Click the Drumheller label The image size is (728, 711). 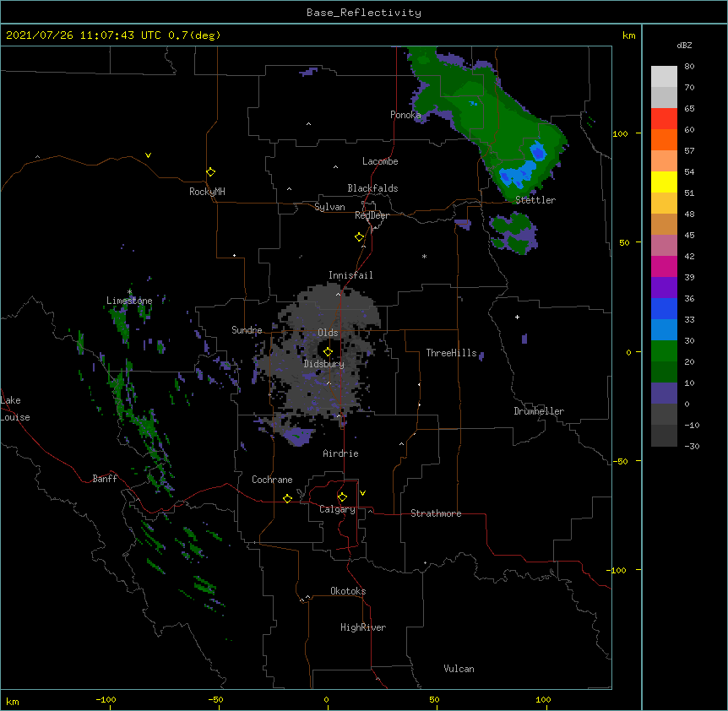(x=539, y=411)
